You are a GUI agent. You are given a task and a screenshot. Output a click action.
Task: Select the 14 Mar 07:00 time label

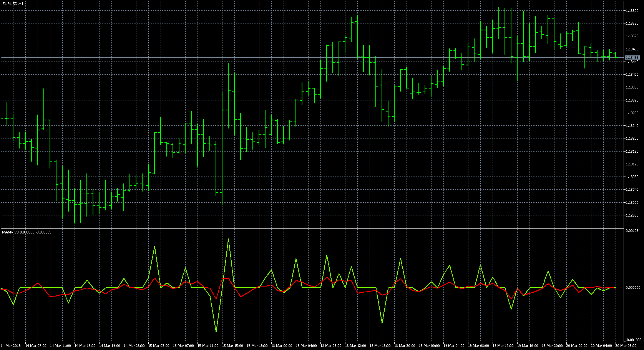point(36,346)
